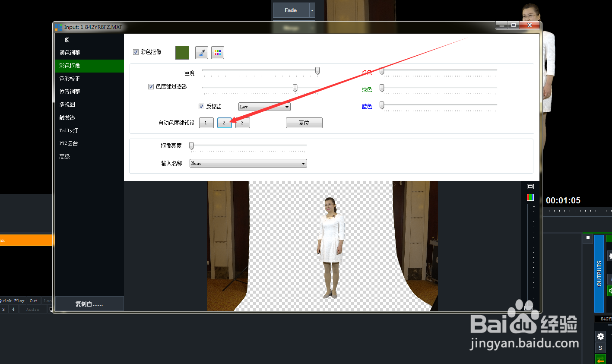
Task: Toggle the 反锯齿 anti-aliasing checkbox
Action: [x=201, y=106]
